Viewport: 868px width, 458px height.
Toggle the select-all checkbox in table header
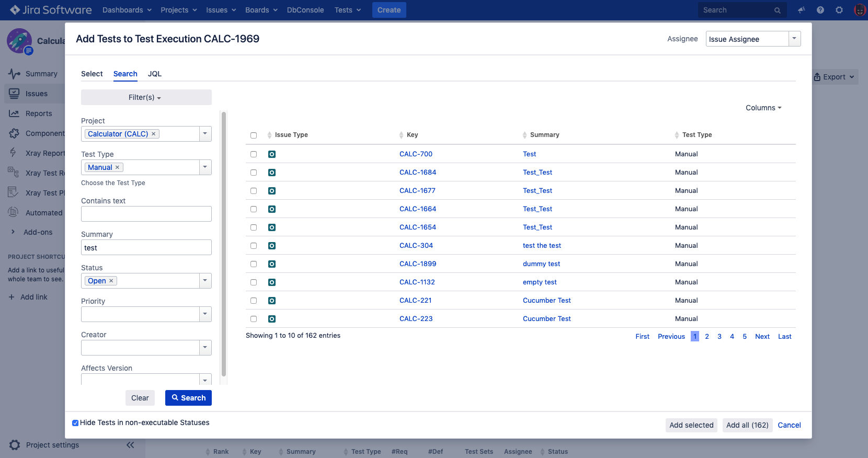click(254, 135)
